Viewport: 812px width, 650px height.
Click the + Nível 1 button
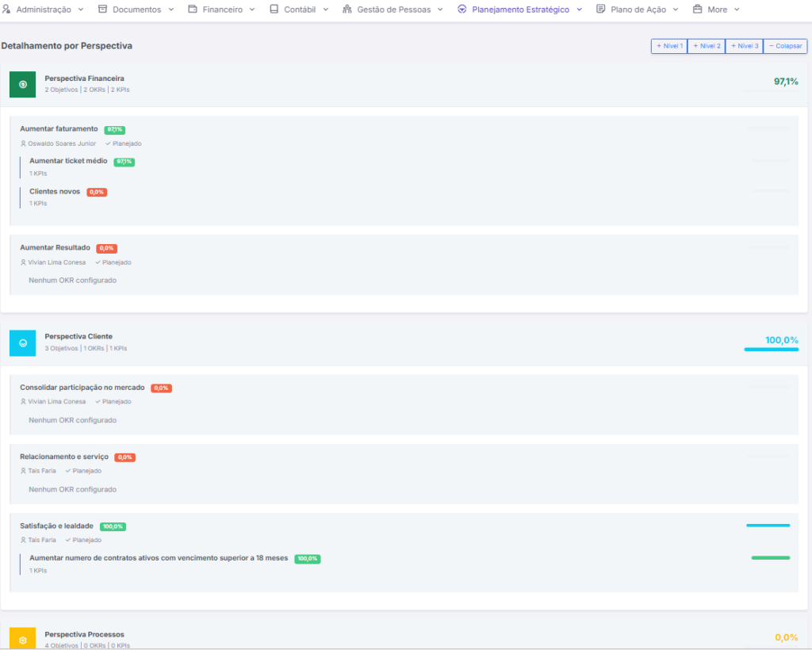(669, 46)
